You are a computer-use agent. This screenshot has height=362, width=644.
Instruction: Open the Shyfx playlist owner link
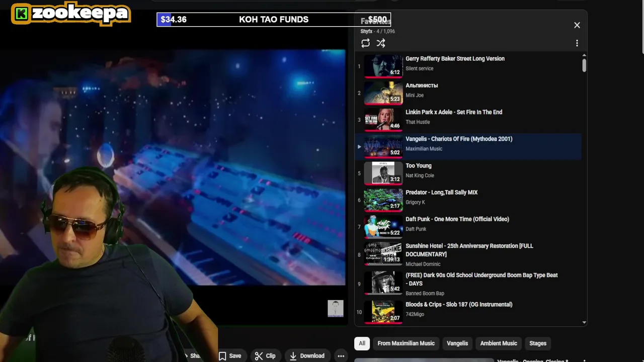coord(366,31)
